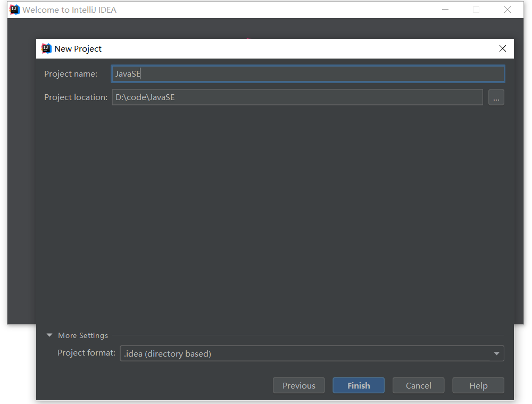Screen dimensions: 532x404
Task: Click the Project format label
Action: [87, 353]
